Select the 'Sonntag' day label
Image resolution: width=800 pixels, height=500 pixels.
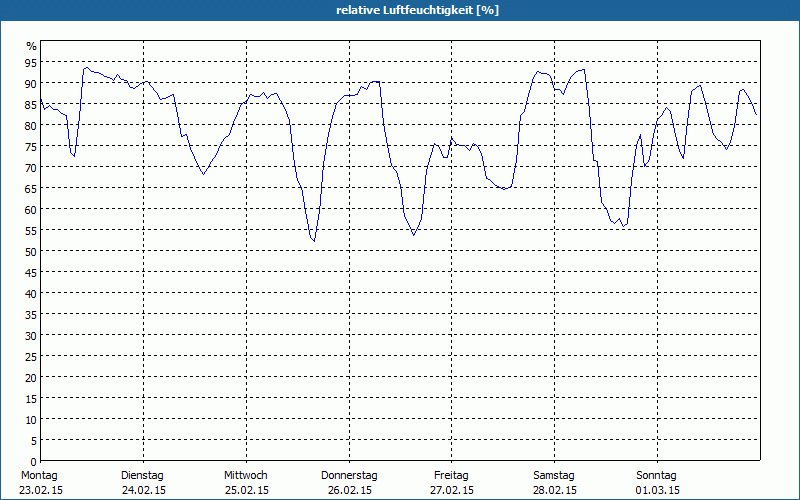click(x=657, y=476)
